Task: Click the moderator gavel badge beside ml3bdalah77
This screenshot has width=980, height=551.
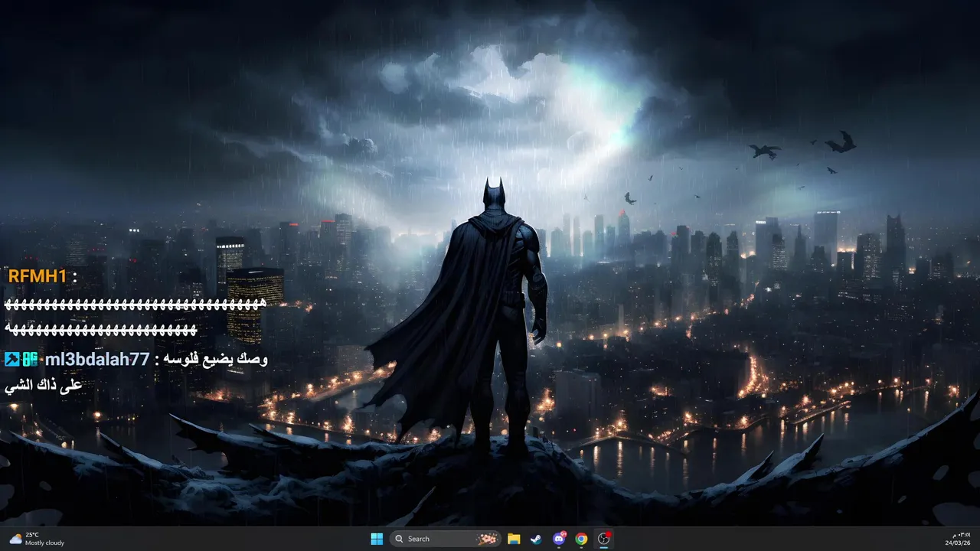Action: coord(11,359)
